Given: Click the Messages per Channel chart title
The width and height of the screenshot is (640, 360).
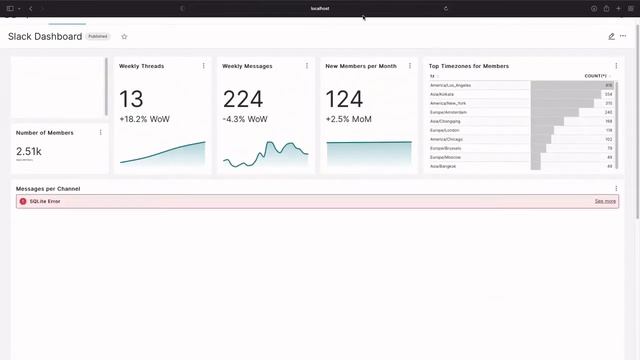Looking at the screenshot, I should click(48, 189).
